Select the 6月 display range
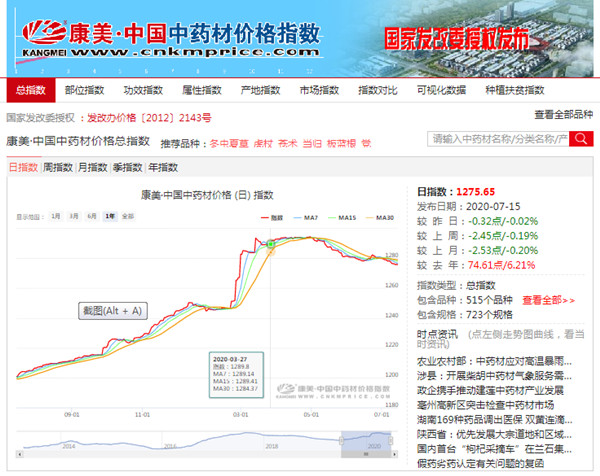 (92, 216)
